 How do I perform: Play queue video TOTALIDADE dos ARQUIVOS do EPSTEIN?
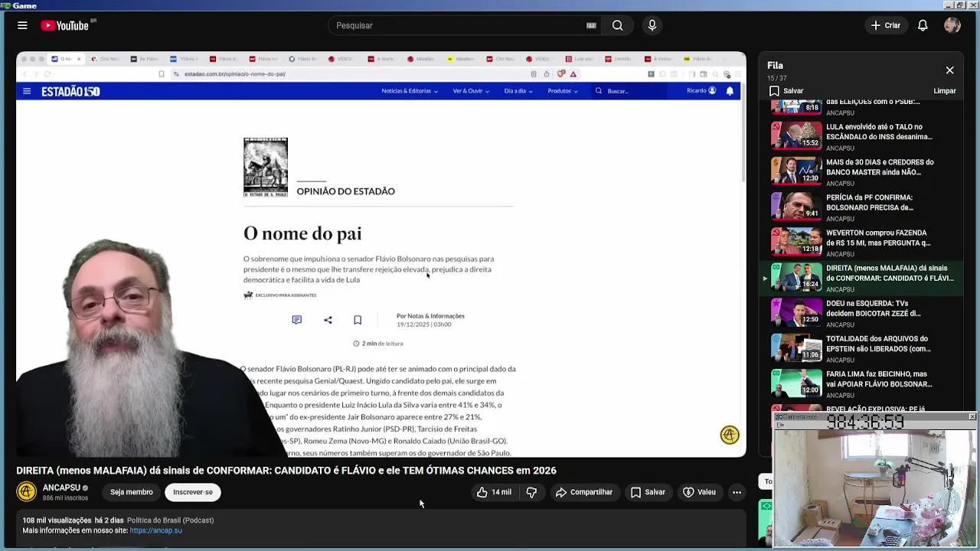click(x=863, y=348)
